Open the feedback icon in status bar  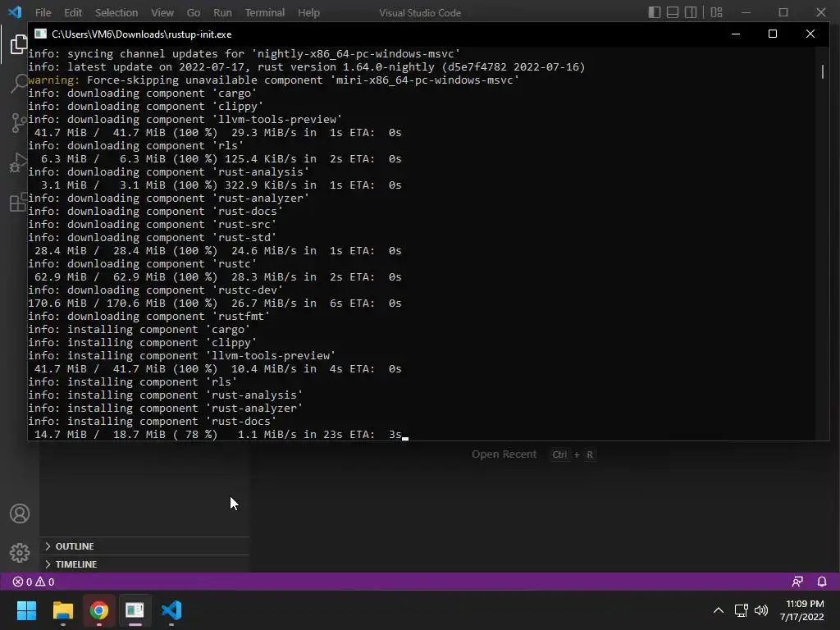pyautogui.click(x=797, y=582)
